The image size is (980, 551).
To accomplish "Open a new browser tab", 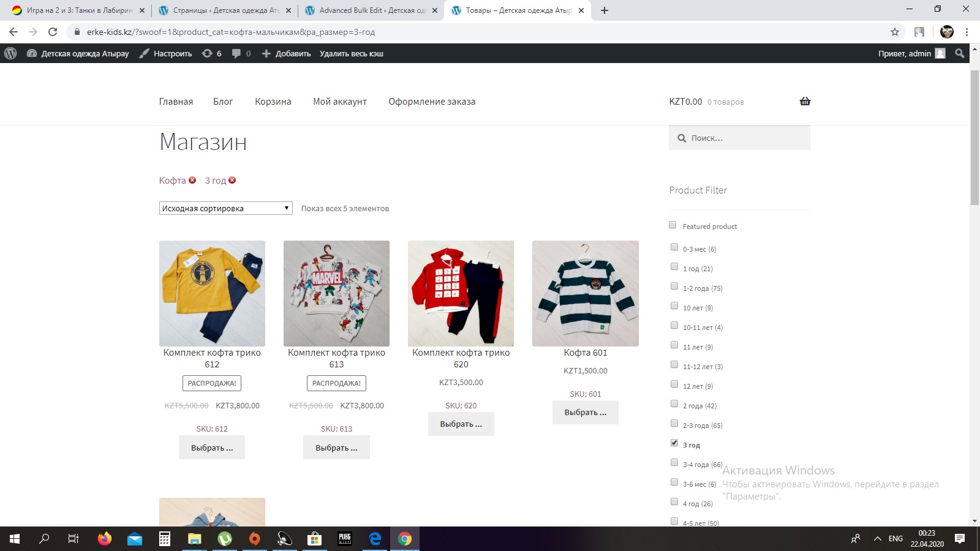I will 605,10.
